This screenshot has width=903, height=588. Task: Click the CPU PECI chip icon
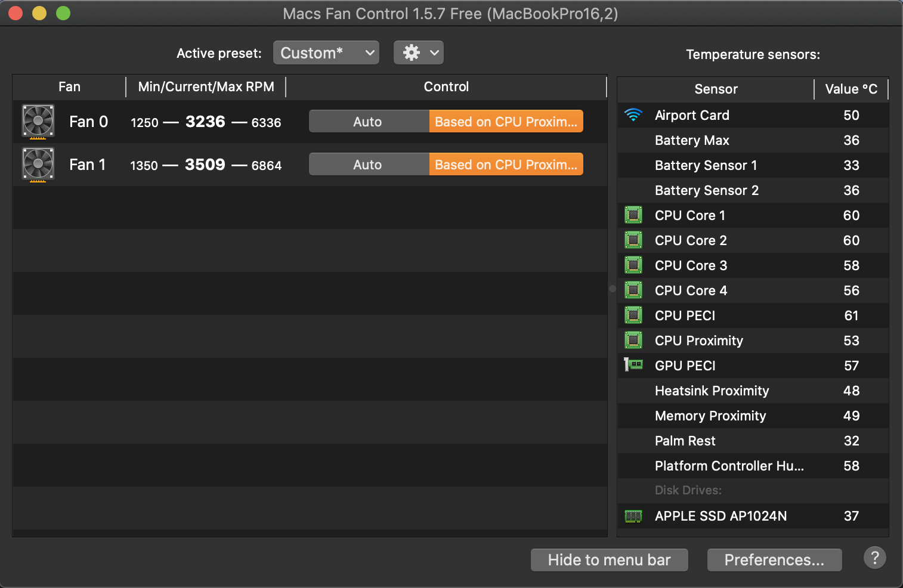(x=633, y=315)
